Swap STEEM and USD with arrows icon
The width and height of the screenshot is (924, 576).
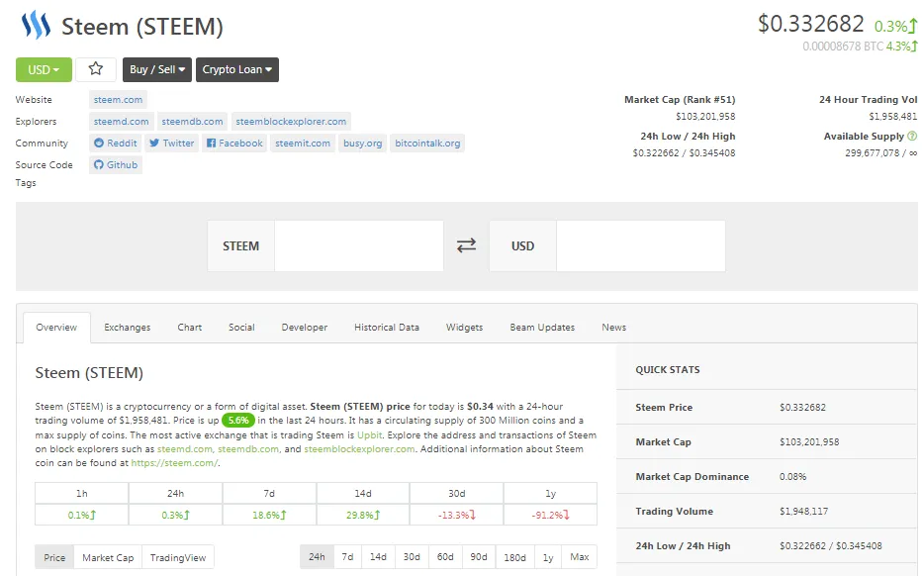466,245
